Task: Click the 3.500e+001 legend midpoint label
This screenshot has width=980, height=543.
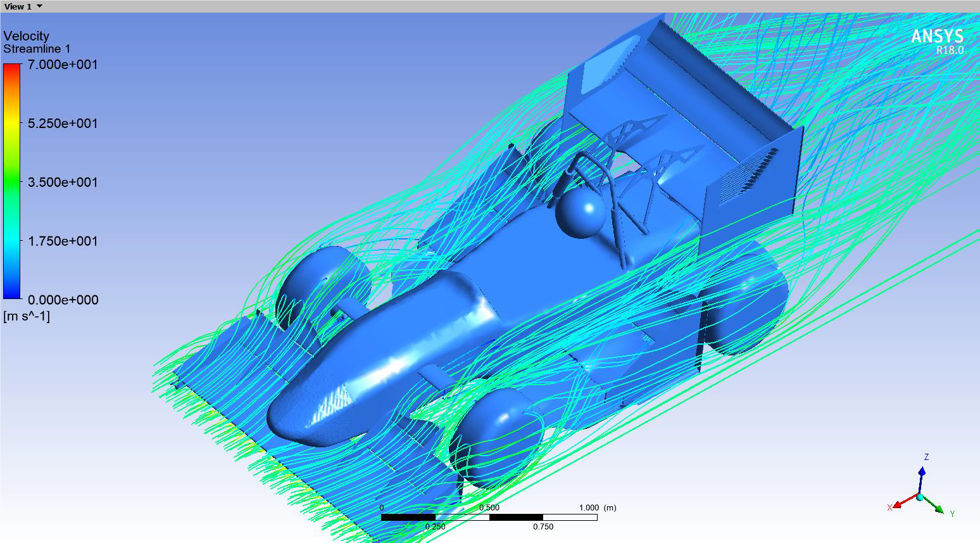Action: pos(63,182)
